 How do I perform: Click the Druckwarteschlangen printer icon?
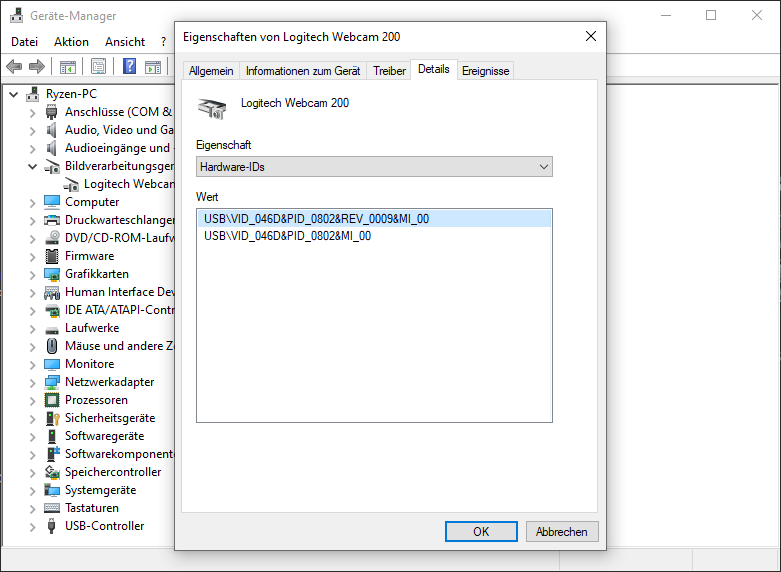tap(52, 220)
